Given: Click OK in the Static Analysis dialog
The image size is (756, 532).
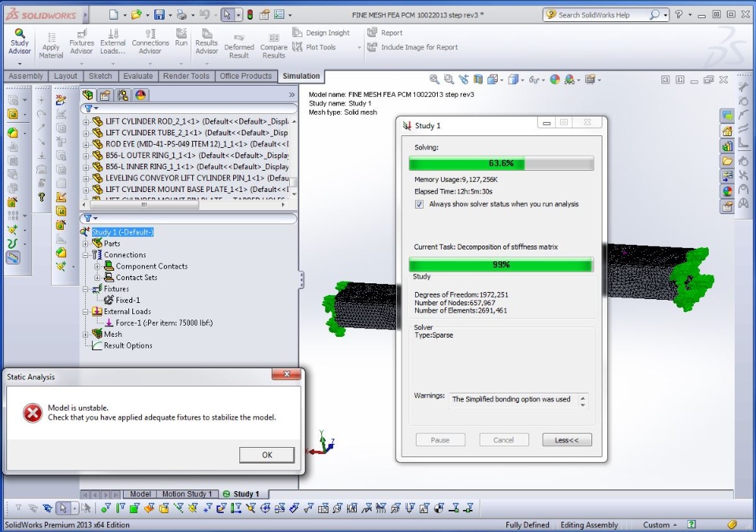Looking at the screenshot, I should click(267, 455).
